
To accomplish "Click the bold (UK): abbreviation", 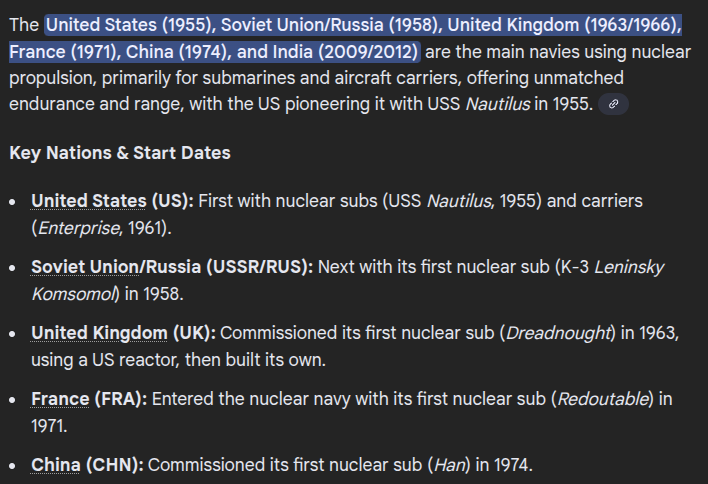I will tap(195, 333).
